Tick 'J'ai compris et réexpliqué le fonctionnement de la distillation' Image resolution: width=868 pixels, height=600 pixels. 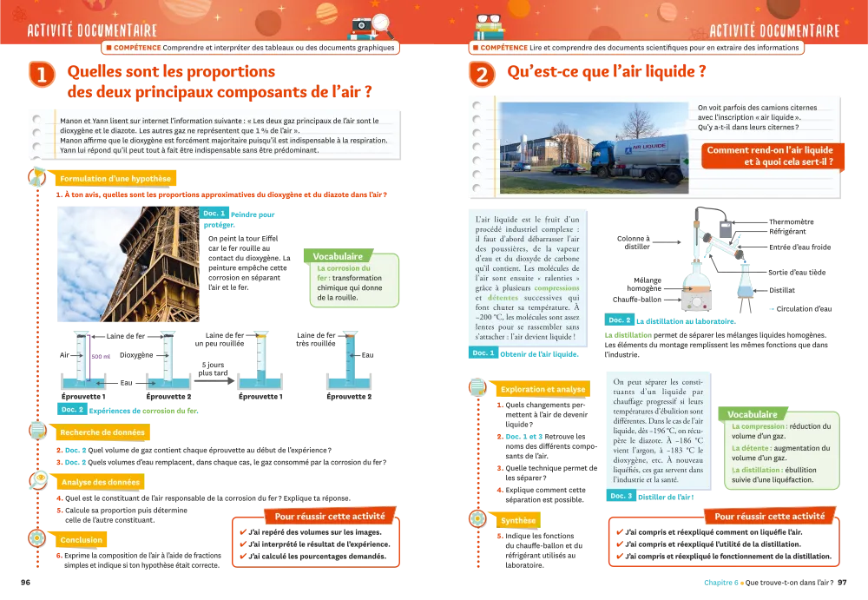click(x=620, y=557)
